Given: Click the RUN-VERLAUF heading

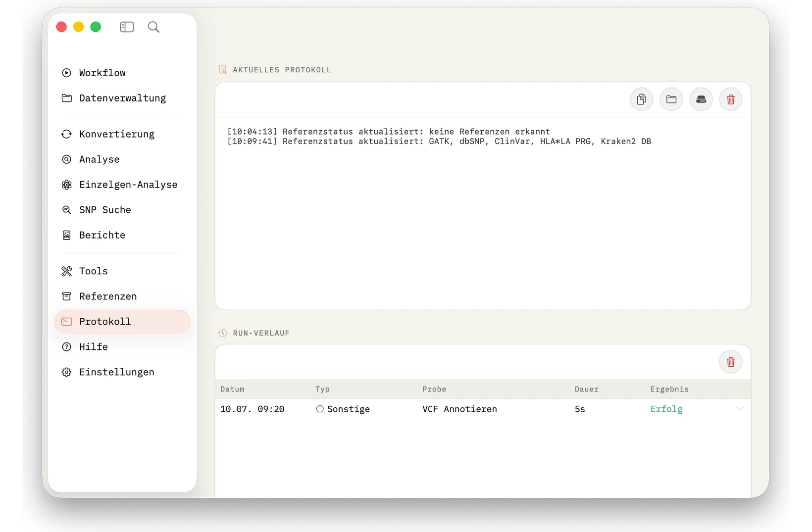Looking at the screenshot, I should click(261, 333).
